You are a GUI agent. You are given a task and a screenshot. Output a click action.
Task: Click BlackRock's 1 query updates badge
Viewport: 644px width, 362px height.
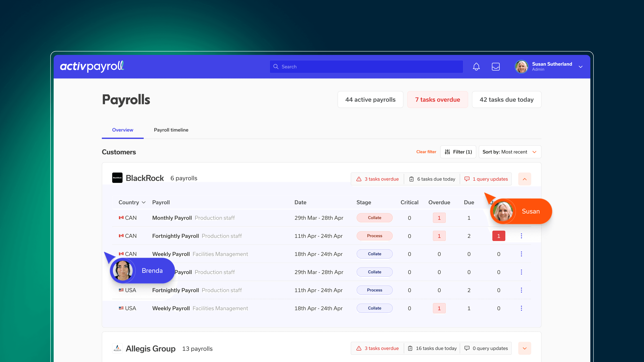[486, 179]
